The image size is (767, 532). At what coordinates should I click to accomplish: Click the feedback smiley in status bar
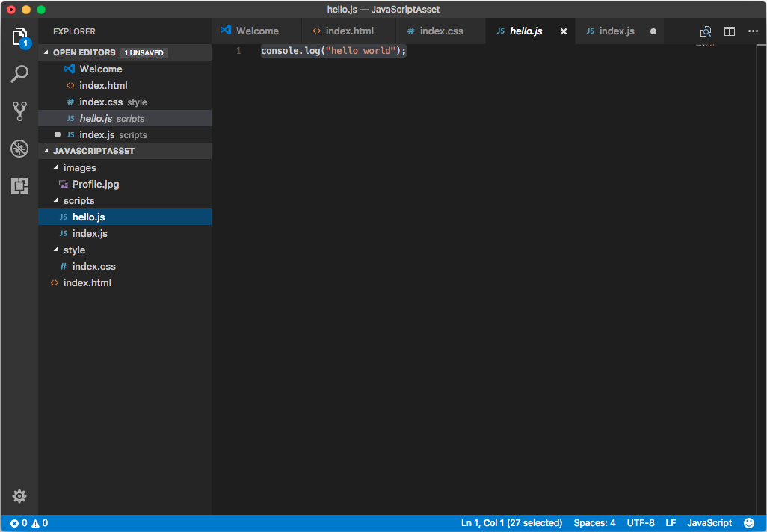coord(749,523)
